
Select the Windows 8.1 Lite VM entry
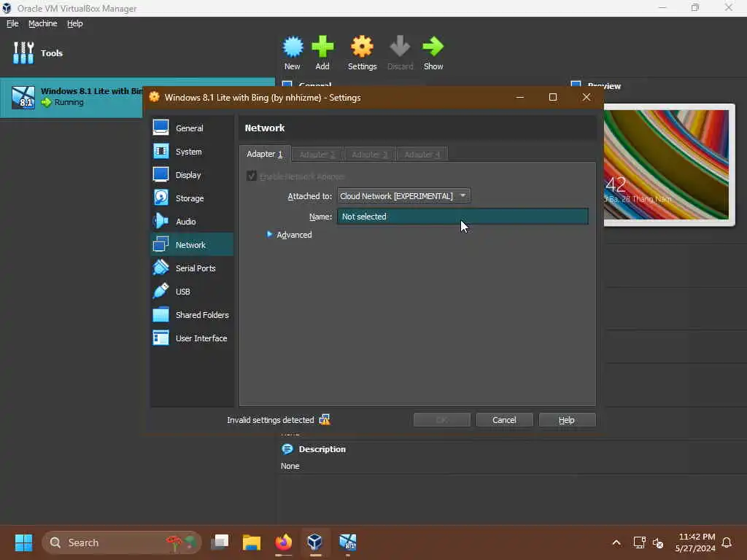coord(71,97)
